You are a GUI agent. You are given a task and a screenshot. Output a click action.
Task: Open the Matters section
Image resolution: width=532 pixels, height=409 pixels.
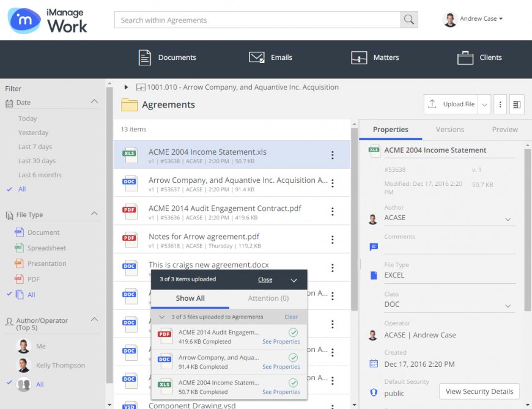click(375, 57)
